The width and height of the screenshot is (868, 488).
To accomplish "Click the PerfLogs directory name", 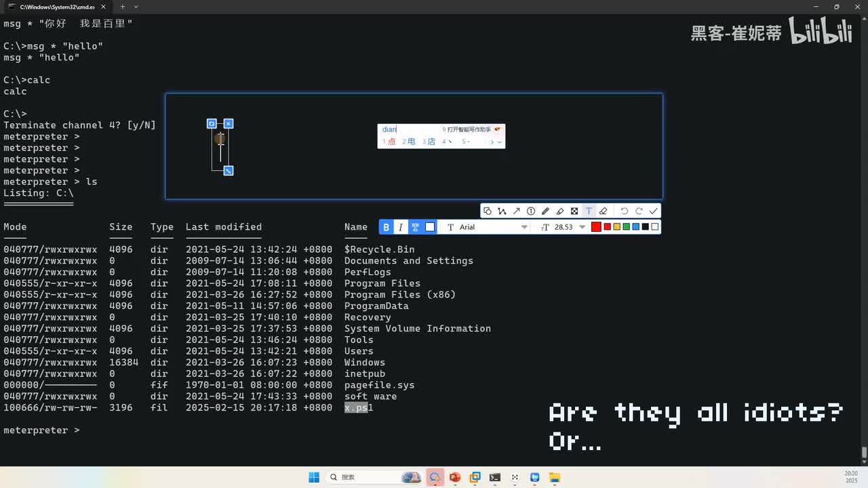I will (368, 272).
